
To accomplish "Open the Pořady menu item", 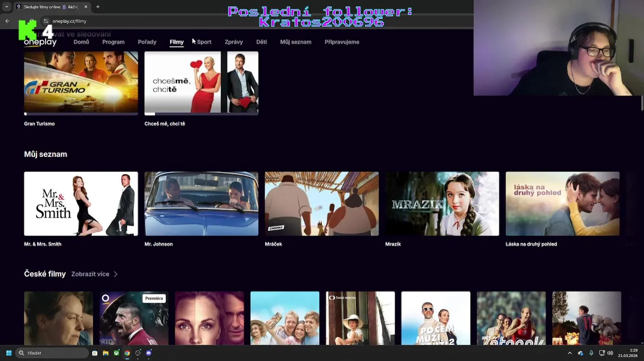I will (147, 42).
